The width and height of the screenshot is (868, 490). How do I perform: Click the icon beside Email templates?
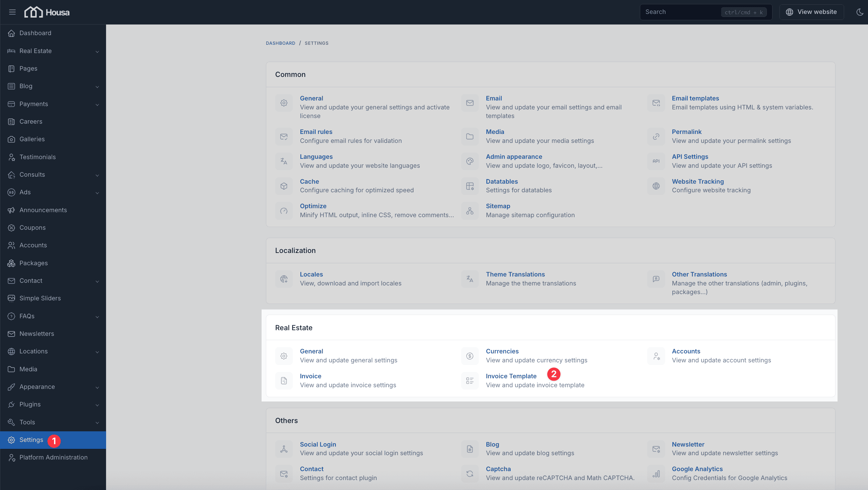656,103
